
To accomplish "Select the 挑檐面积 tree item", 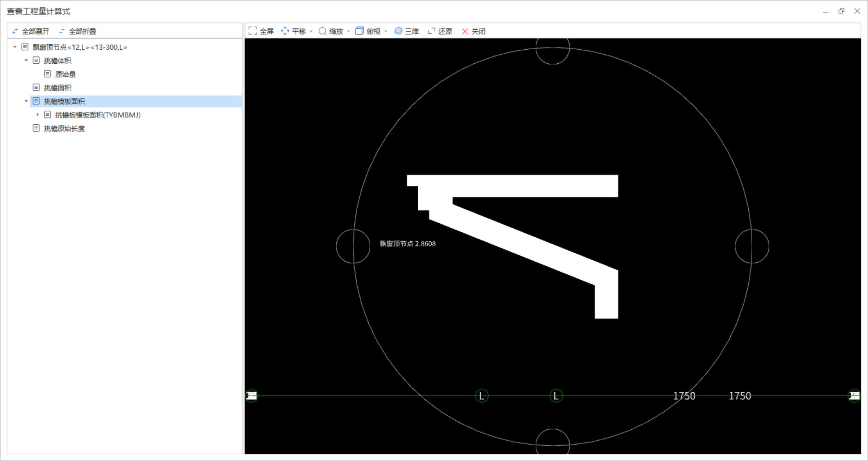I will (x=57, y=88).
